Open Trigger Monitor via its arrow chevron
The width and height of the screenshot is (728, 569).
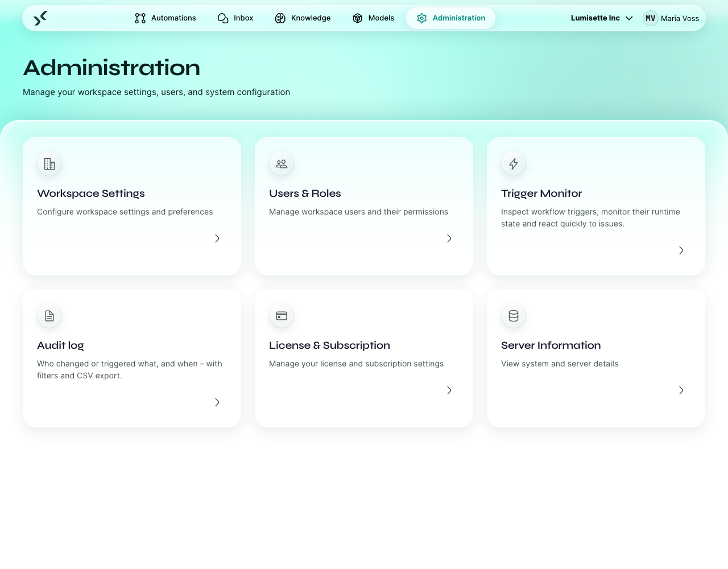681,250
